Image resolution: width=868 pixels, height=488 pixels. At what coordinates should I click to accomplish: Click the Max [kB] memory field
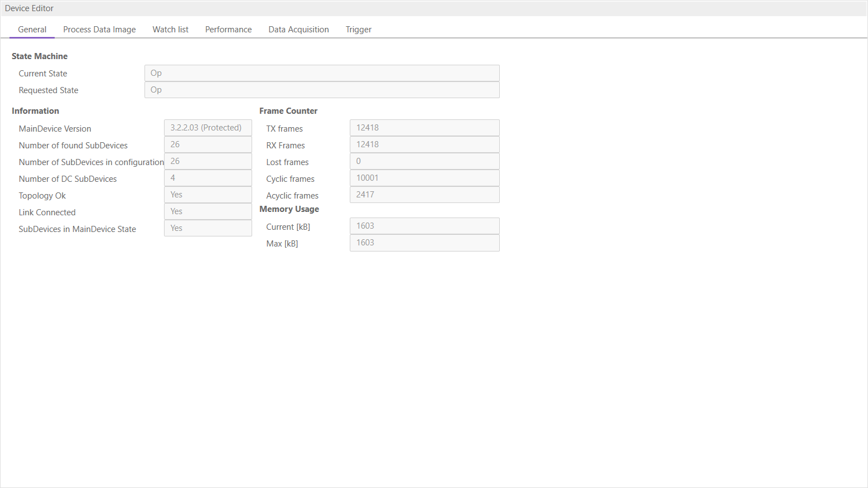[x=424, y=243]
